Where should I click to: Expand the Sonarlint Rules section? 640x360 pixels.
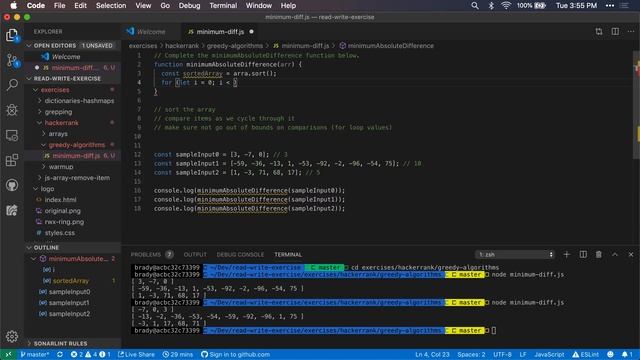click(x=29, y=343)
